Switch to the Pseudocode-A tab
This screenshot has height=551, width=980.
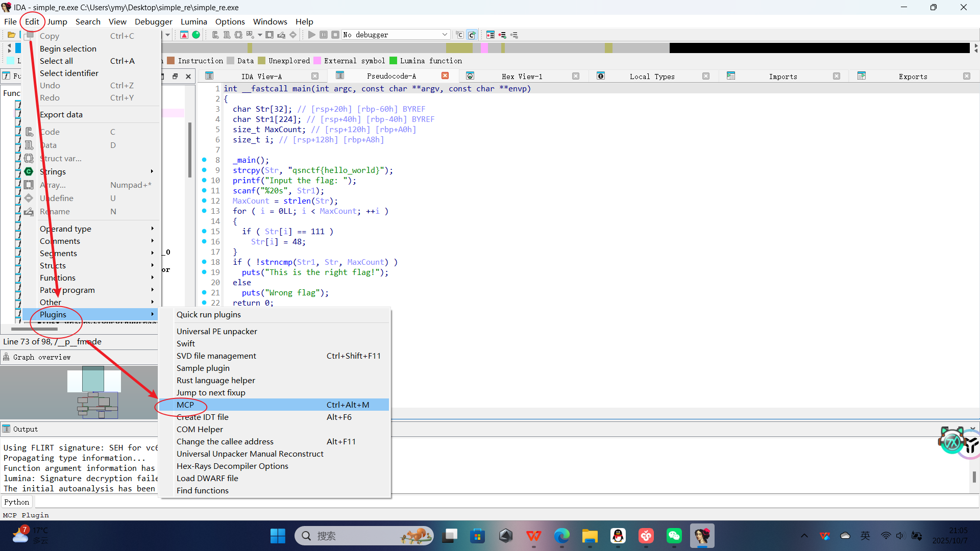point(391,76)
